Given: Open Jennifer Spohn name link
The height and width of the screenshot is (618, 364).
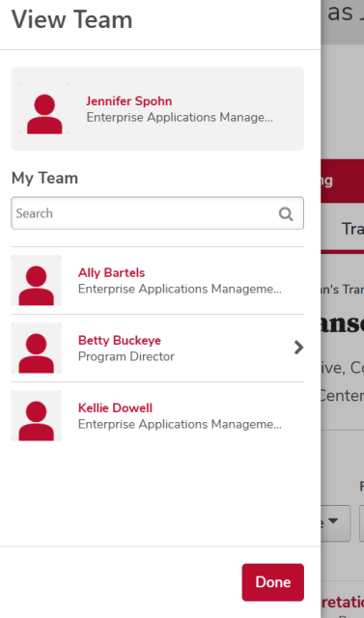Looking at the screenshot, I should click(x=129, y=100).
